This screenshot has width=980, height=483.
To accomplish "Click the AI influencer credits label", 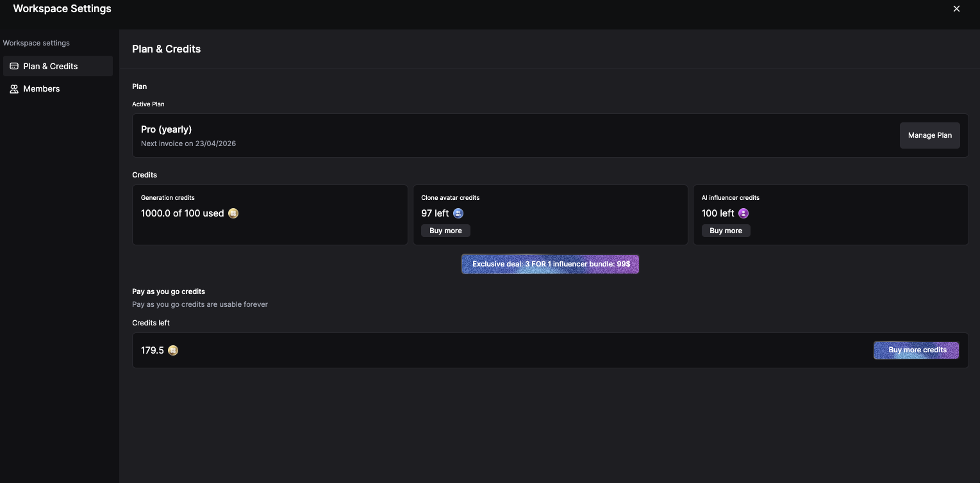I will [x=731, y=198].
